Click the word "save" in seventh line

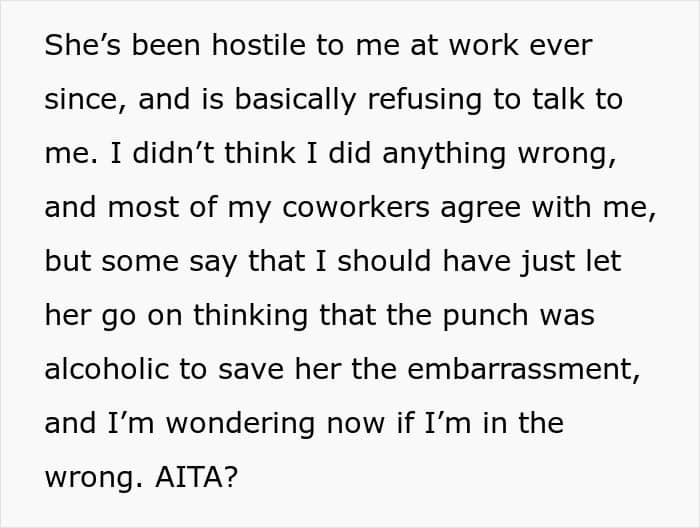pyautogui.click(x=251, y=371)
